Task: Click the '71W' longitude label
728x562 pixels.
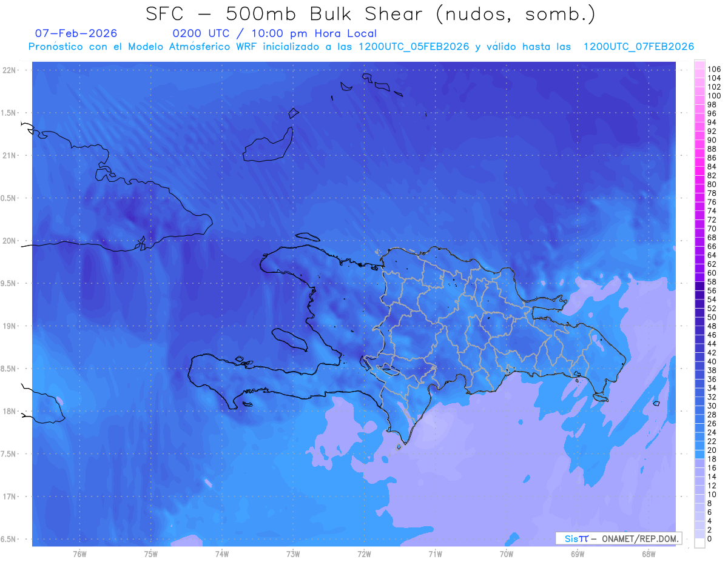Action: pos(435,554)
